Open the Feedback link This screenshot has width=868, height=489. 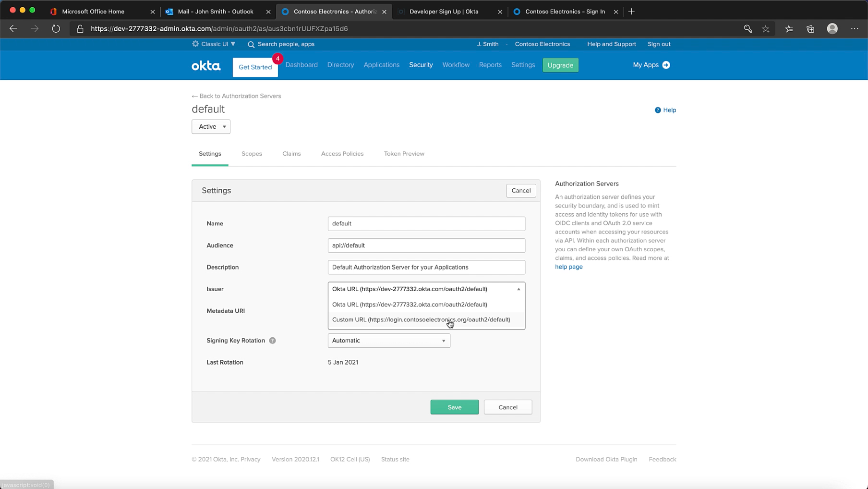click(662, 460)
